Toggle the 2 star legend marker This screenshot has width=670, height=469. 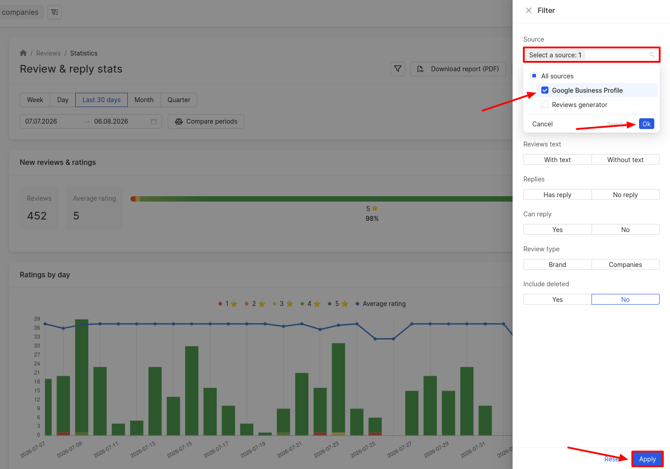click(255, 304)
